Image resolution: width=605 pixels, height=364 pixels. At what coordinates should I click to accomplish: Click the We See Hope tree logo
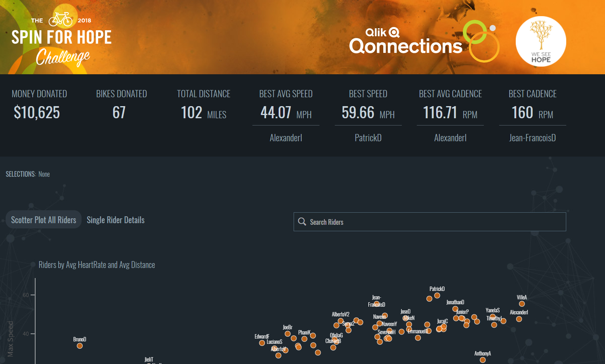[541, 41]
